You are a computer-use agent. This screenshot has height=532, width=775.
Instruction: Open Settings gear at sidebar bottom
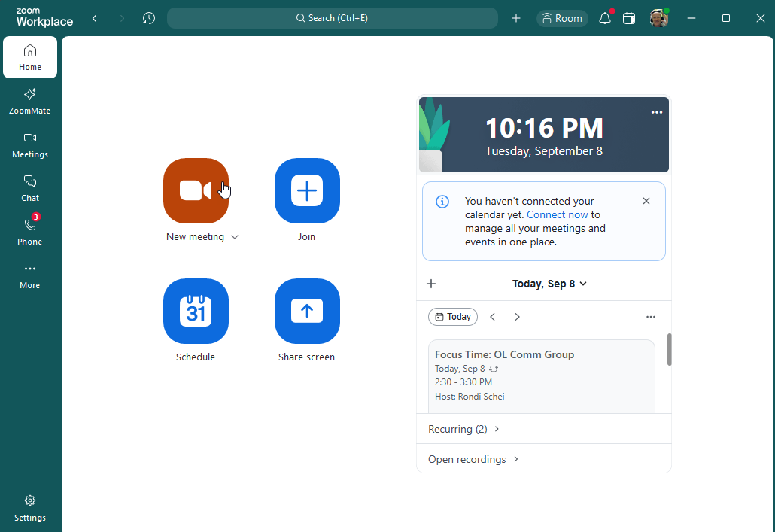[30, 508]
